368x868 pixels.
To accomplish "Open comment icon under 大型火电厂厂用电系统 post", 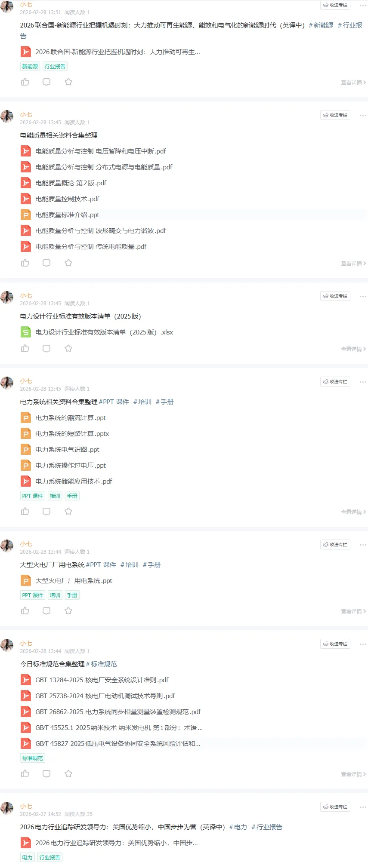I will [46, 610].
